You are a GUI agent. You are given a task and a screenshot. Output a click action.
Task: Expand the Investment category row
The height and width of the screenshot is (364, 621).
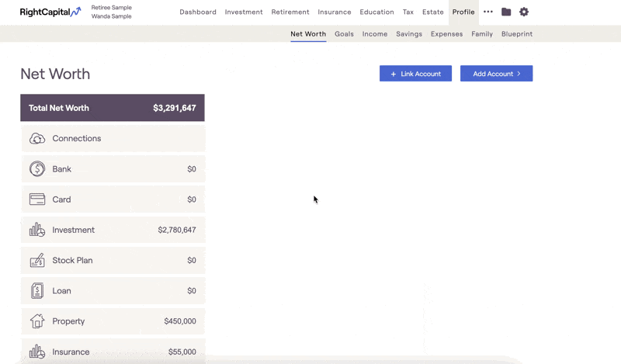click(113, 230)
